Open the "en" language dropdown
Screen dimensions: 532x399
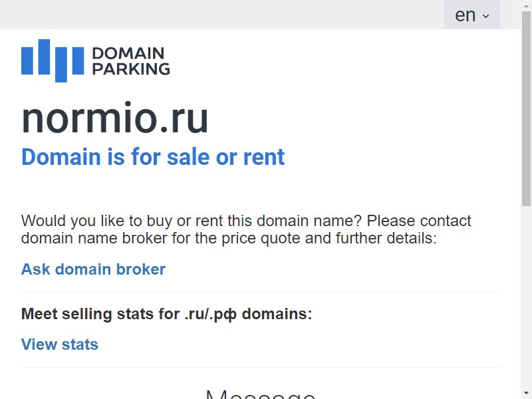click(472, 15)
